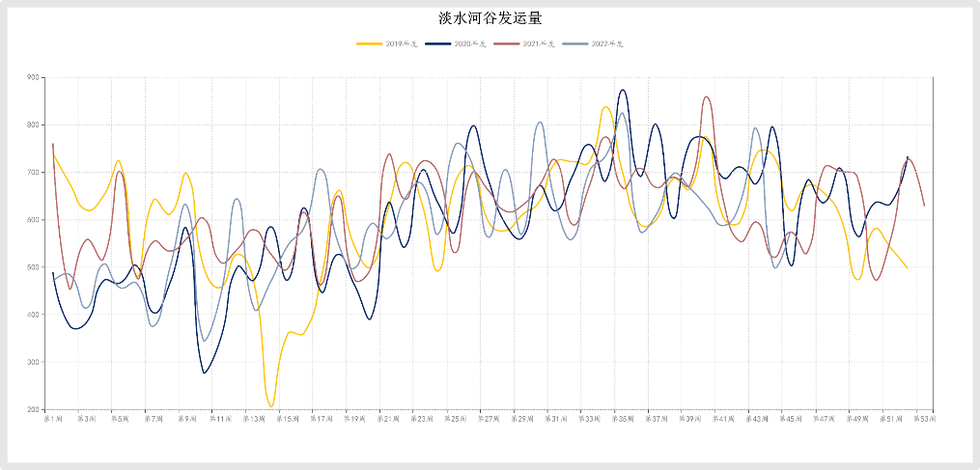980x470 pixels.
Task: Select the x-axis label 第9周
Action: point(187,418)
